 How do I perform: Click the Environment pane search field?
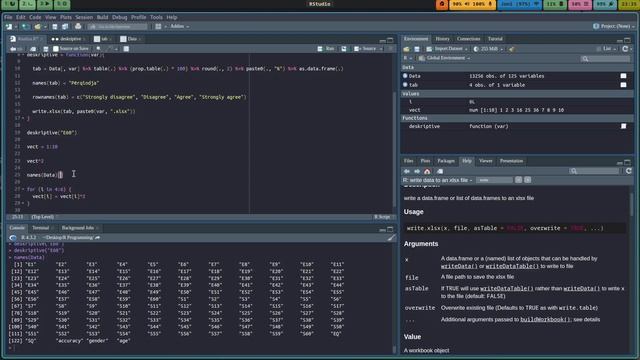(x=605, y=59)
